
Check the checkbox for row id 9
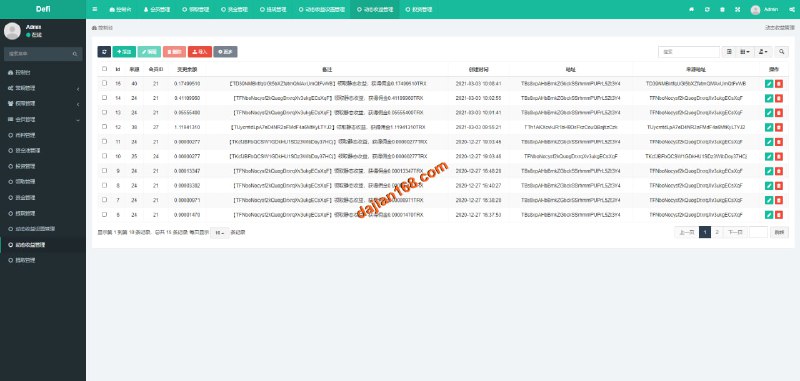click(105, 170)
